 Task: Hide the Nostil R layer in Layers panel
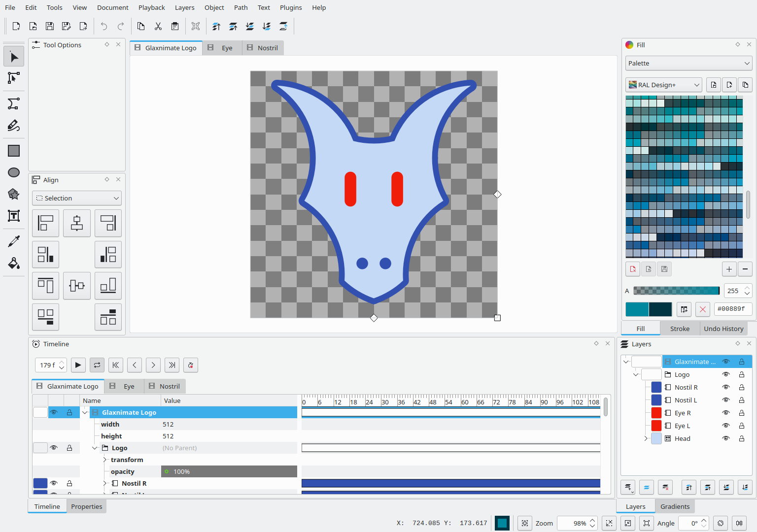(726, 387)
